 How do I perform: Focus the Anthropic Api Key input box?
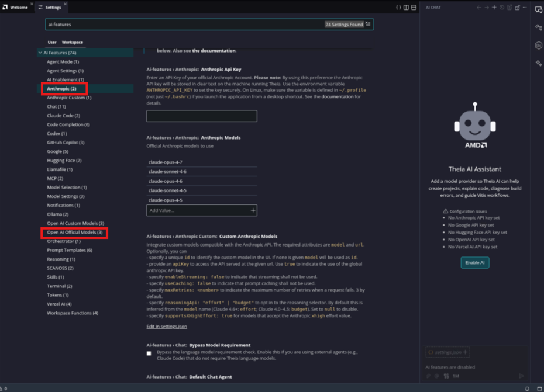[x=202, y=116]
